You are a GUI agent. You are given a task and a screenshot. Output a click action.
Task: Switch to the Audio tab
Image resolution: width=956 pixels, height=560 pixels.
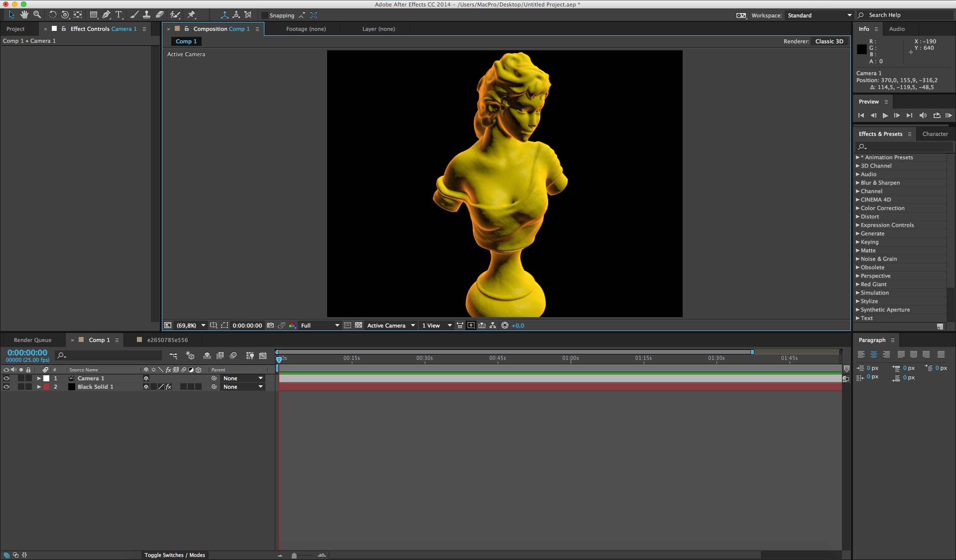[897, 29]
